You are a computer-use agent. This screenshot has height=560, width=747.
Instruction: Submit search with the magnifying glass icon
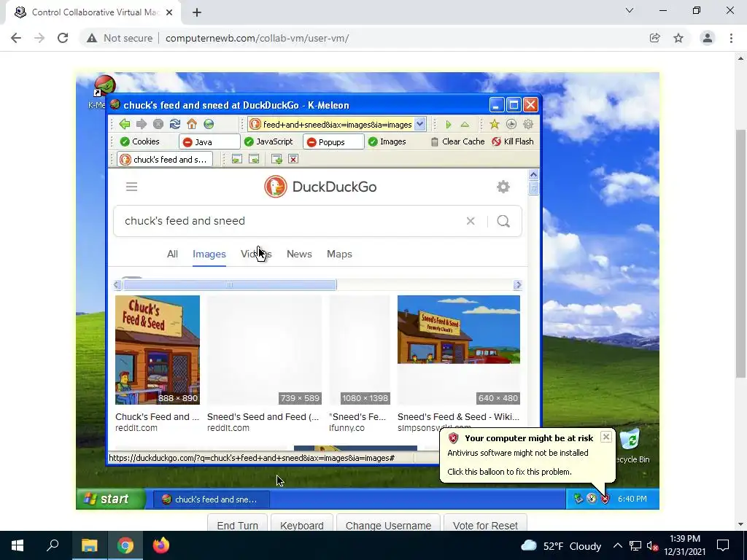[503, 221]
